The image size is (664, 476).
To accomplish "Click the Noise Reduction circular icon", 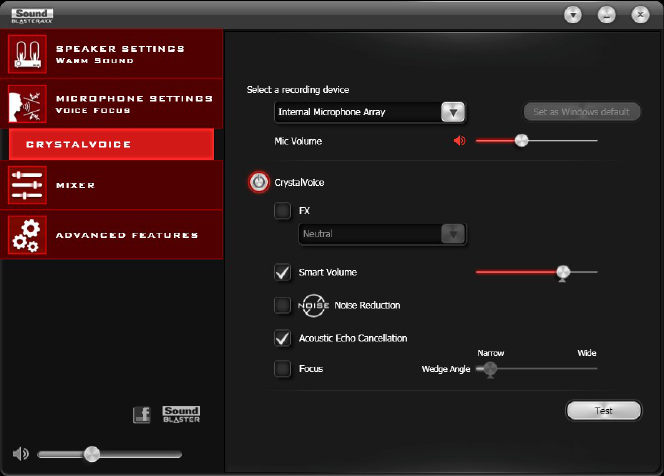I will 314,305.
